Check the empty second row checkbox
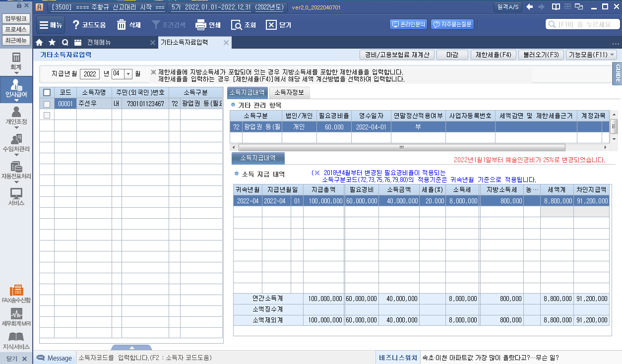The image size is (622, 364). click(x=47, y=115)
